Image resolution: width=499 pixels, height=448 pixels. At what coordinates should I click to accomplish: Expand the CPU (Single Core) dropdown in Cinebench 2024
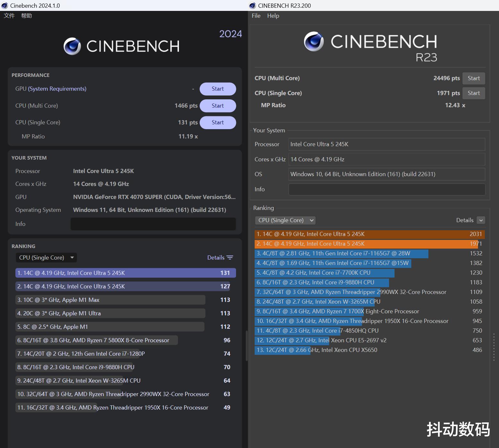[46, 258]
